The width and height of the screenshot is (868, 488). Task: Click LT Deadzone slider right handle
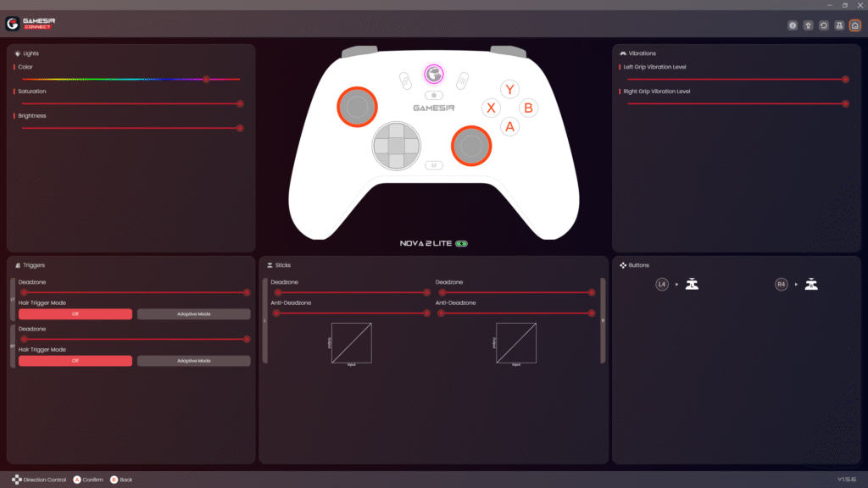point(247,292)
